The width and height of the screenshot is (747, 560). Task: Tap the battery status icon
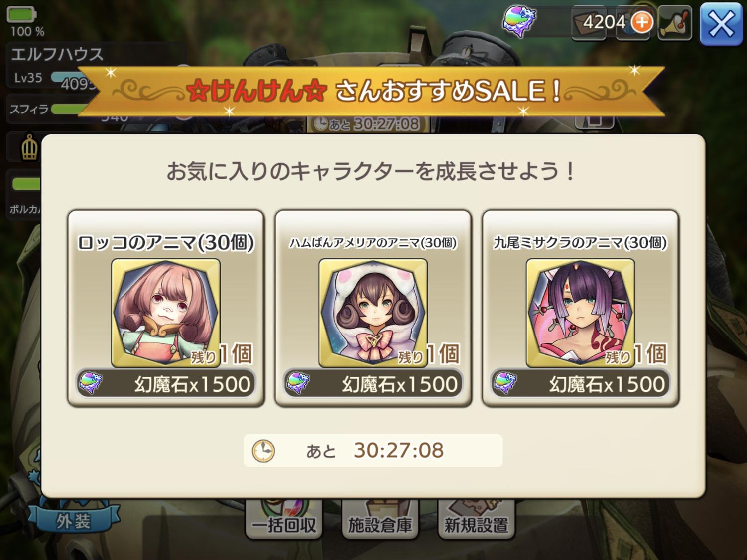coord(21,15)
